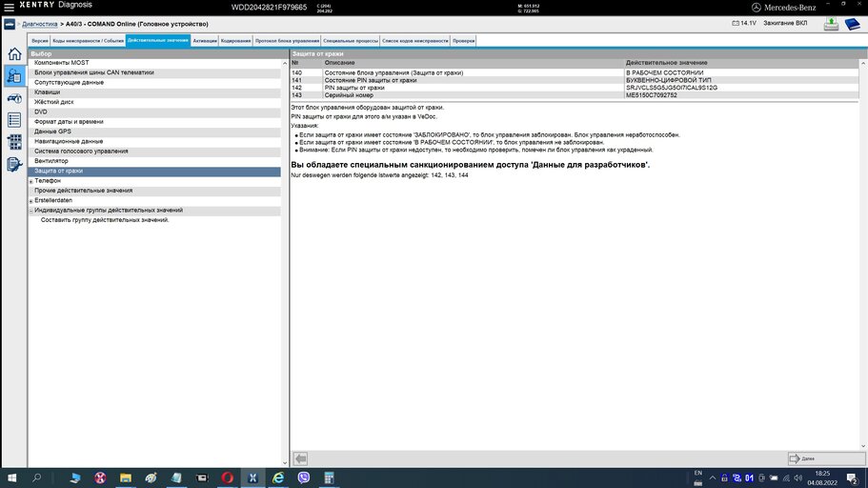Open the notifications action center
868x488 pixels.
(853, 478)
